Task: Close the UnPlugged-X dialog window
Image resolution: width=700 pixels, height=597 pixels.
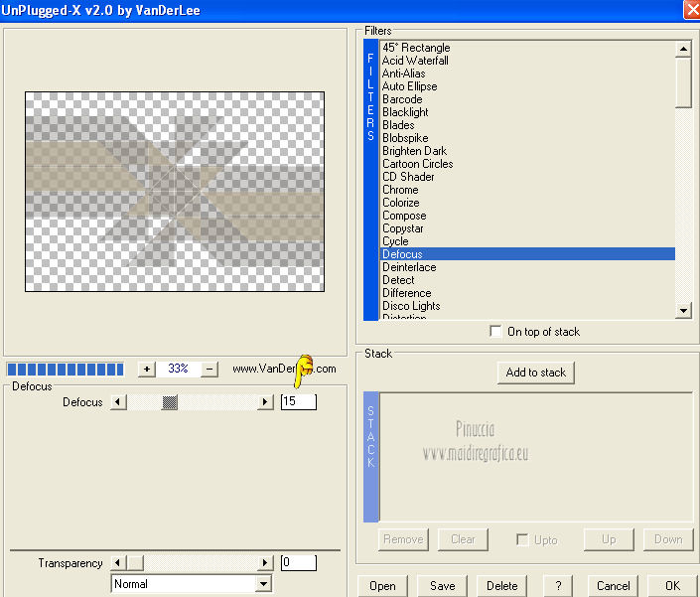Action: click(692, 10)
